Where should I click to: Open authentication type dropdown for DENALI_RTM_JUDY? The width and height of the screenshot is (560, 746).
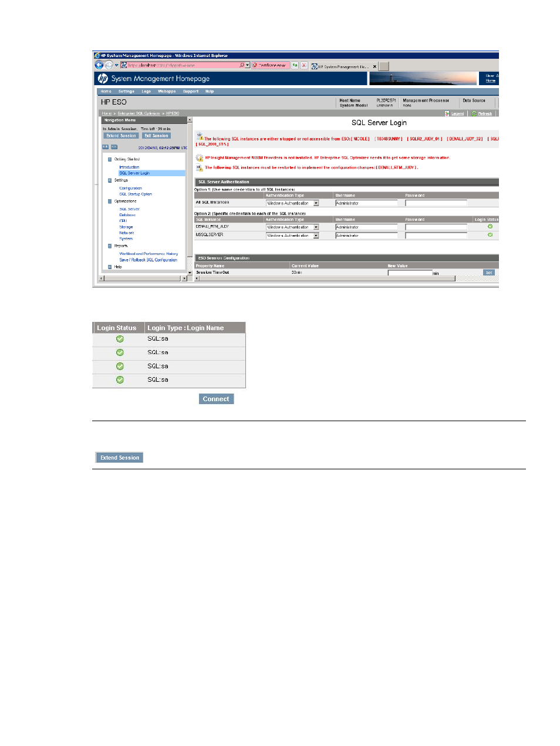[x=316, y=227]
